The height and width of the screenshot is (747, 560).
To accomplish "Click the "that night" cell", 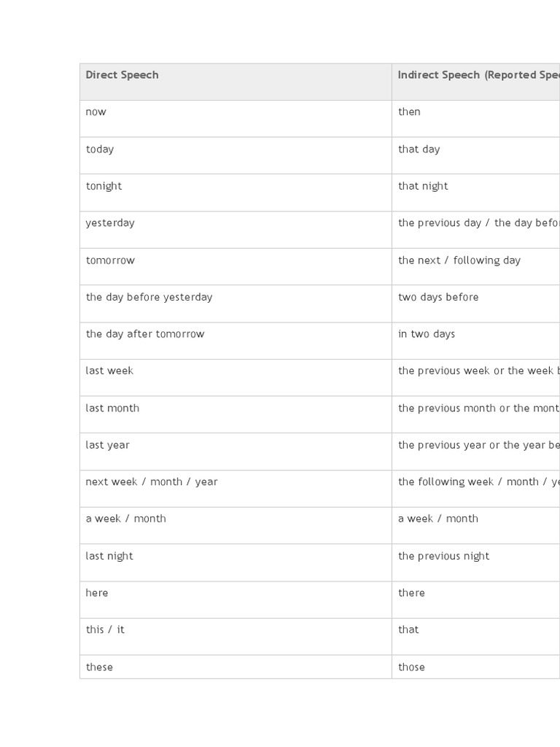I will pos(423,186).
